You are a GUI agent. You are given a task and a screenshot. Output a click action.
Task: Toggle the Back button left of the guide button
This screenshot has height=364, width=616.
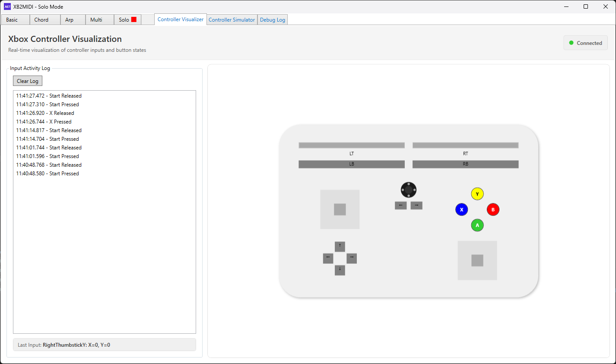[x=400, y=205]
